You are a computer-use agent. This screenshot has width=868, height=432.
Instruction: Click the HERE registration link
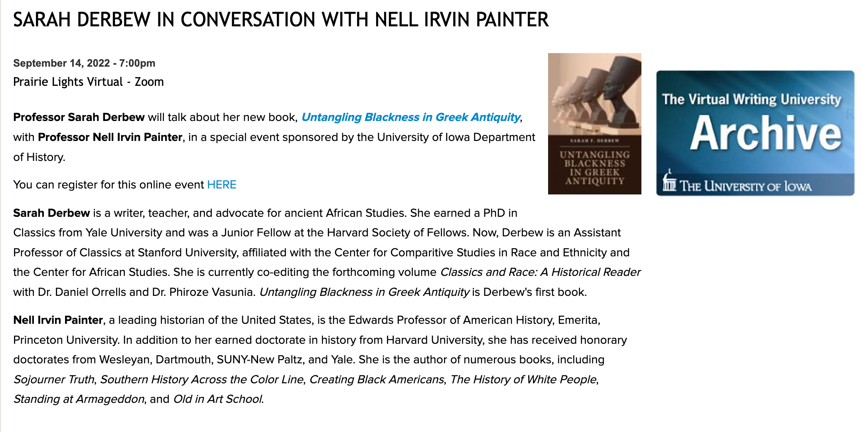pyautogui.click(x=222, y=184)
